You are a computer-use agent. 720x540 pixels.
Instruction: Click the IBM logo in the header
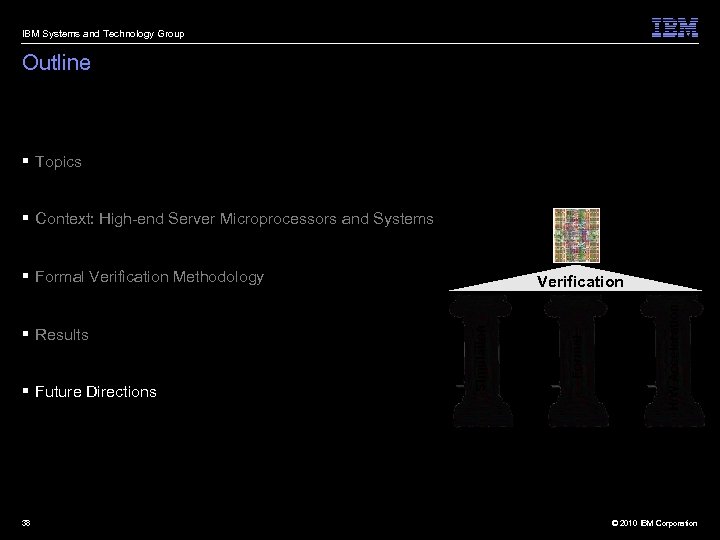(675, 28)
